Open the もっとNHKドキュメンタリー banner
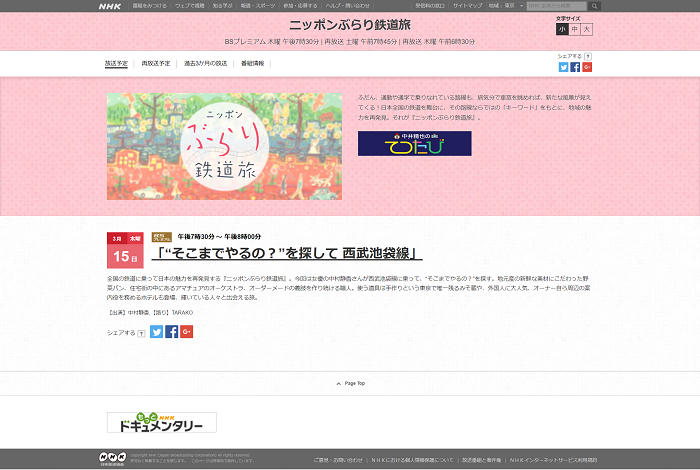The image size is (700, 470). tap(162, 422)
